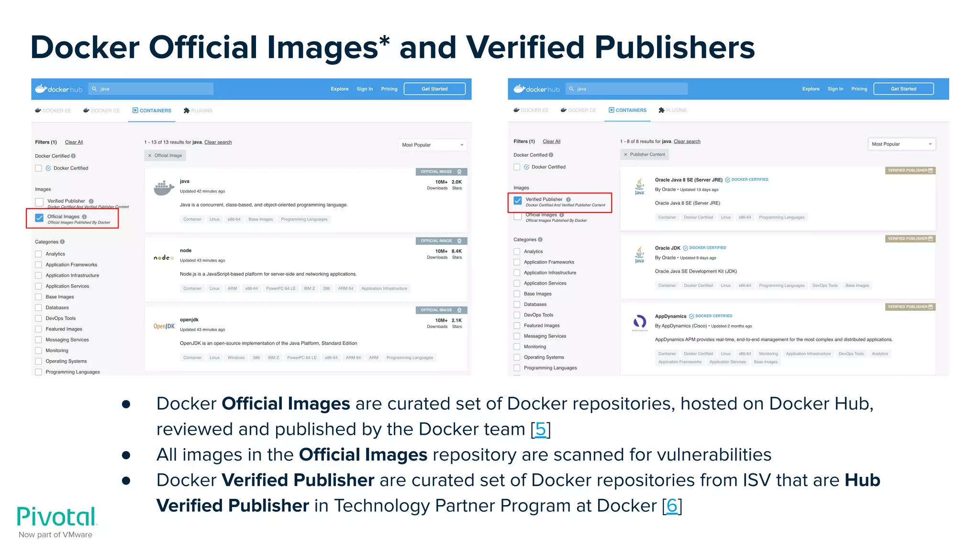Switch to the PLUGINS tab in left screenshot

pyautogui.click(x=198, y=110)
